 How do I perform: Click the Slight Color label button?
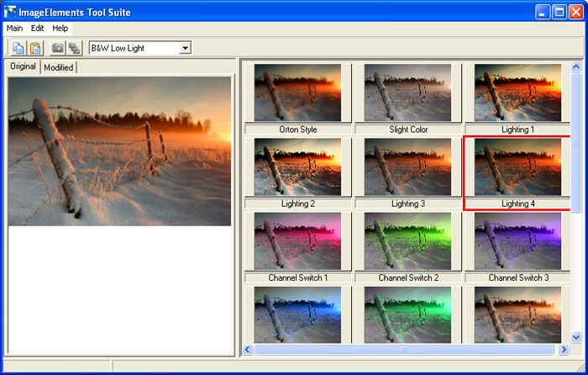[408, 129]
